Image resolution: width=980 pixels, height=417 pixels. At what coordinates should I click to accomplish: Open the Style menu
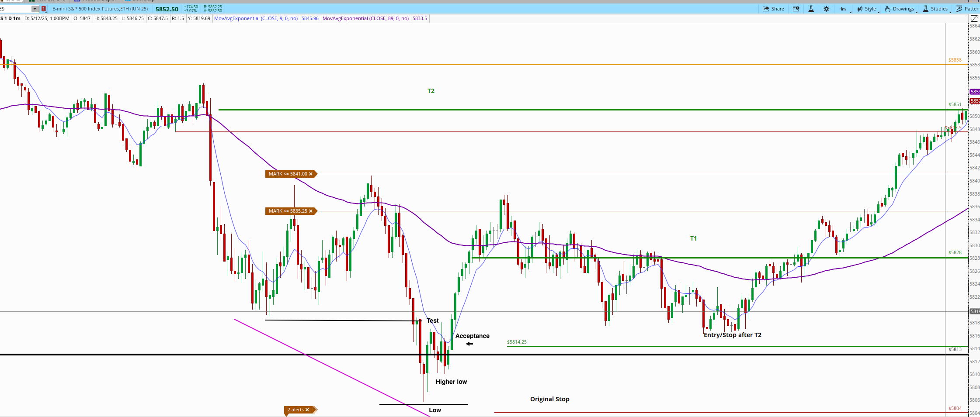[x=866, y=9]
